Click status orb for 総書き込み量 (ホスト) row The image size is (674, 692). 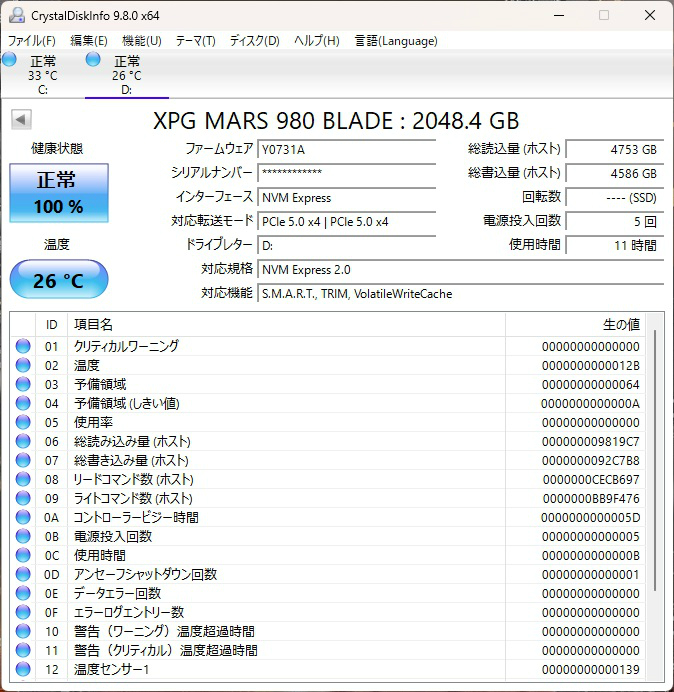click(23, 460)
